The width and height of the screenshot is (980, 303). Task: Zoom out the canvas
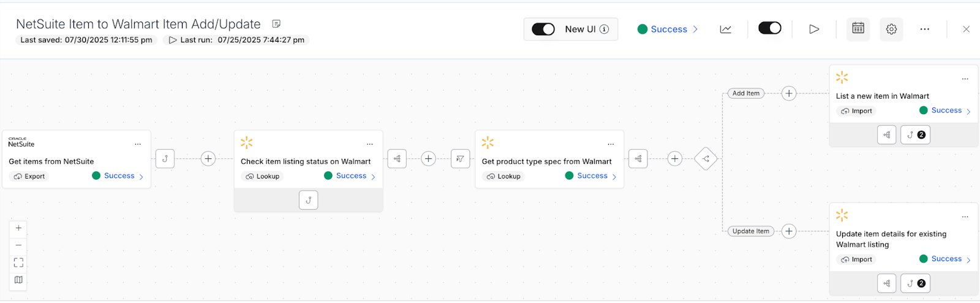point(18,245)
